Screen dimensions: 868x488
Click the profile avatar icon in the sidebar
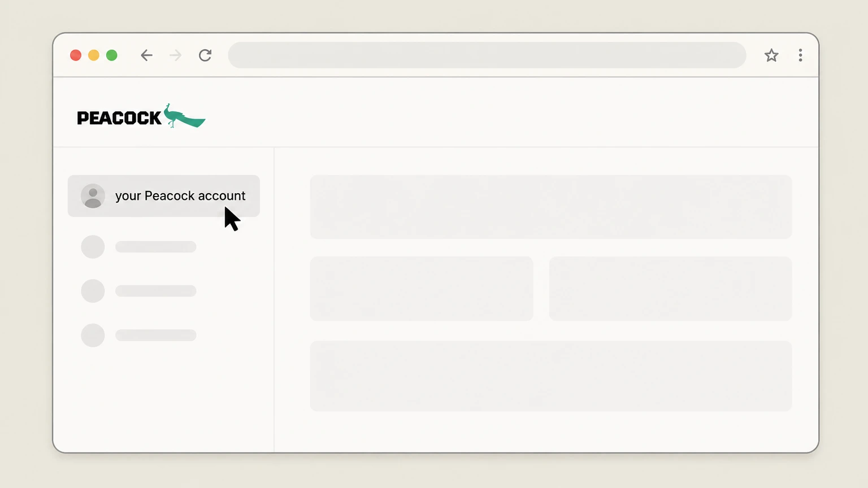click(x=93, y=196)
